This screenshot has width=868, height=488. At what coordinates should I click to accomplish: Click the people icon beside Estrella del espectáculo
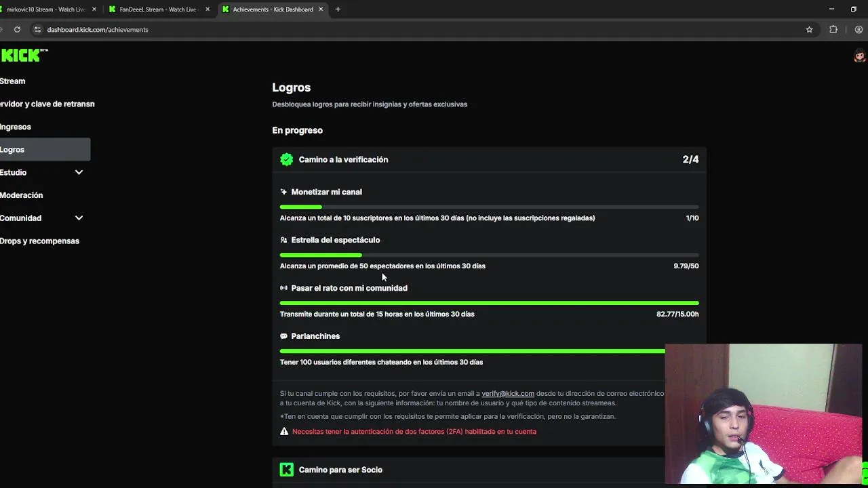coord(283,240)
